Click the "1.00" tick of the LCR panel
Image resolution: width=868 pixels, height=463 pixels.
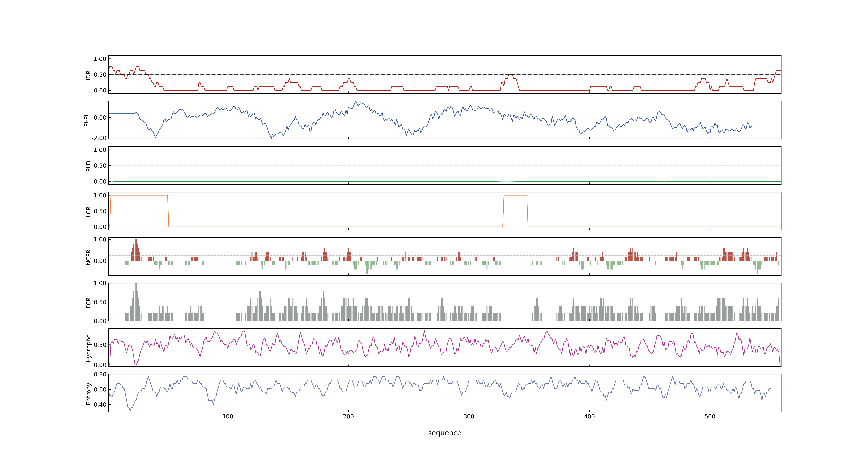(x=100, y=195)
